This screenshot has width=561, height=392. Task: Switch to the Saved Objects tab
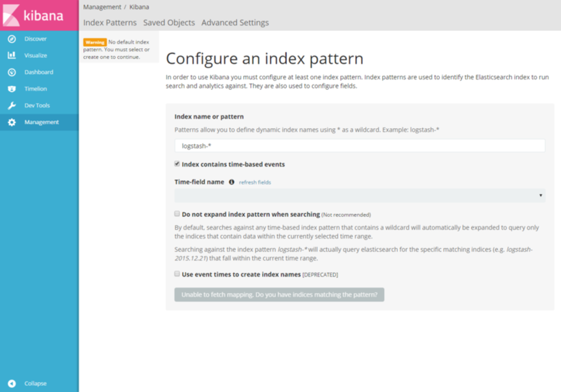click(x=169, y=22)
